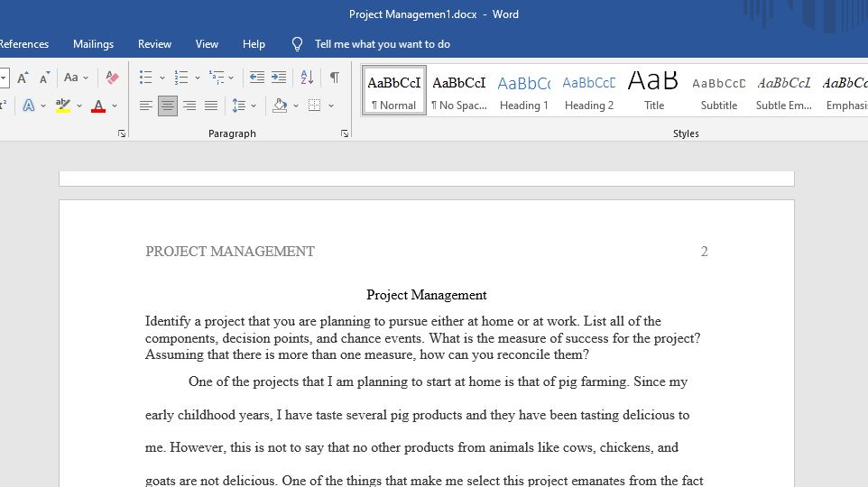This screenshot has height=487, width=868.
Task: Toggle Align Right for paragraph
Action: tap(189, 106)
